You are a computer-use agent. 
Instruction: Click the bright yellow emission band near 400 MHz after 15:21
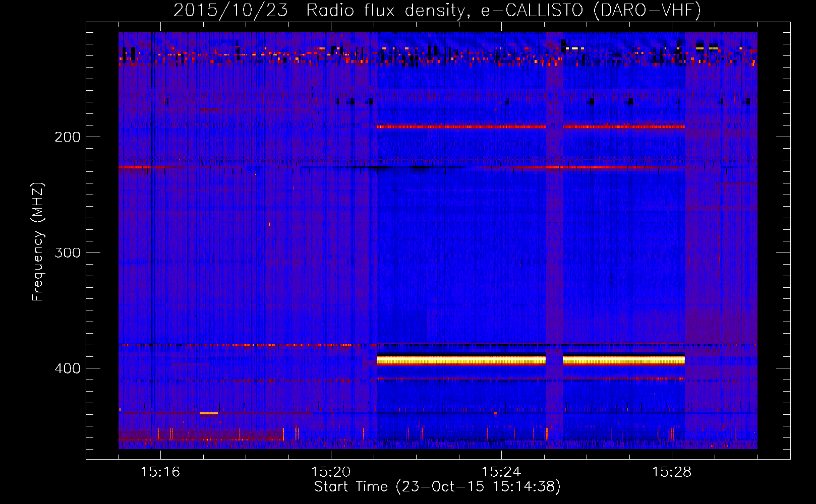pyautogui.click(x=461, y=360)
